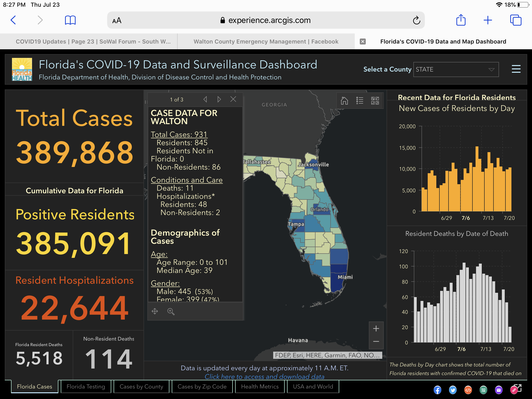Go to previous popup record arrow
Viewport: 532px width, 399px height.
click(x=205, y=99)
